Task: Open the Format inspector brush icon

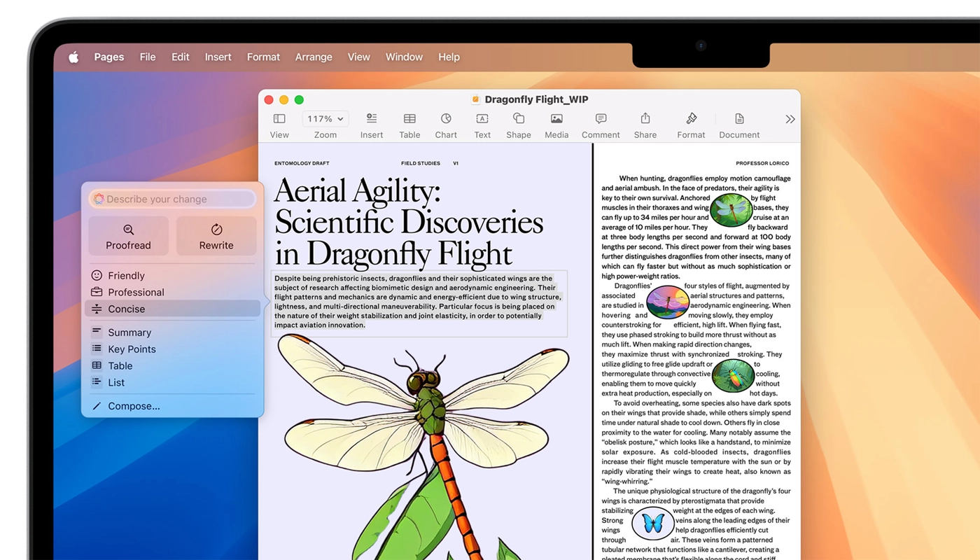Action: pyautogui.click(x=691, y=118)
